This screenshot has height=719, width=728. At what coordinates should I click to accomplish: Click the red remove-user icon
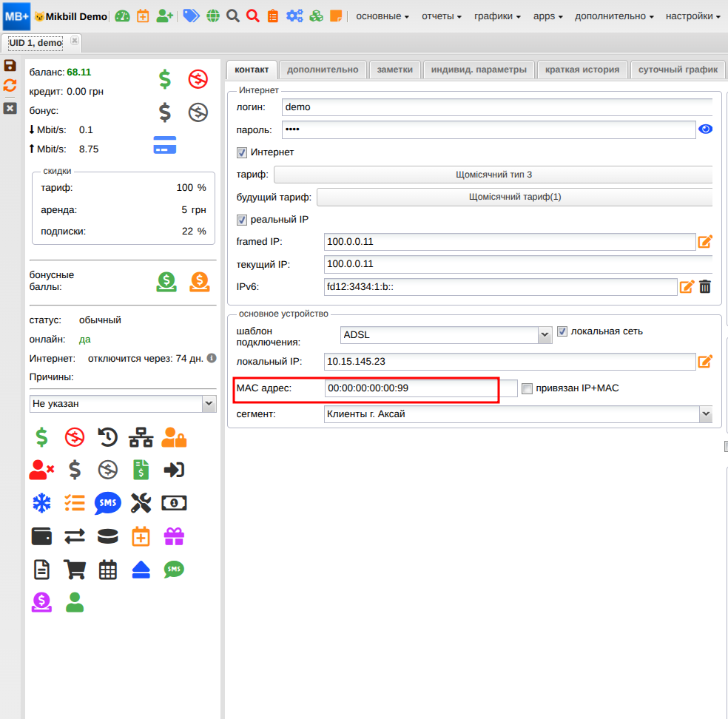click(x=41, y=470)
